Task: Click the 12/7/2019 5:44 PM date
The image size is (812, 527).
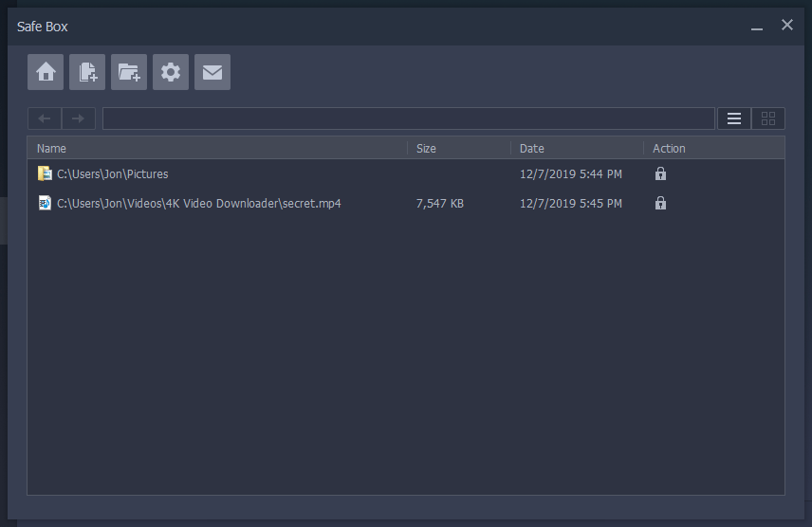Action: (571, 174)
